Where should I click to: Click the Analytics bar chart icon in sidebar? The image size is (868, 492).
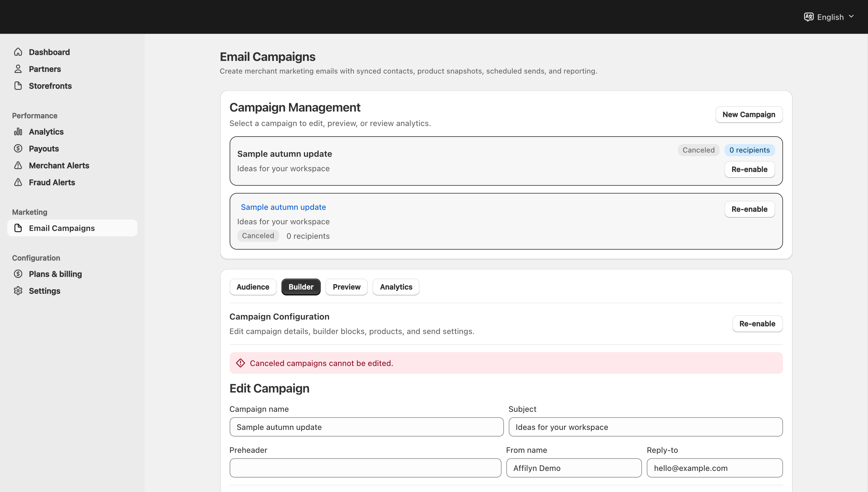[18, 132]
